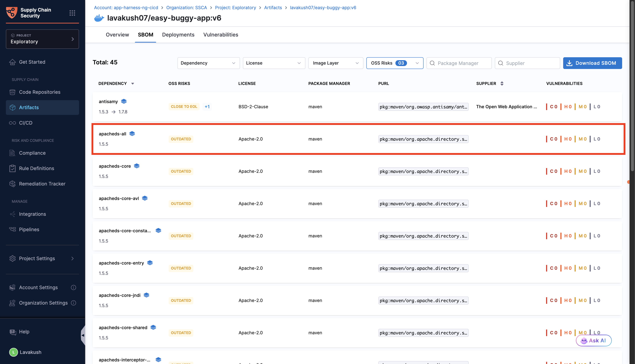
Task: Toggle Dependency column sort arrow
Action: (x=133, y=83)
